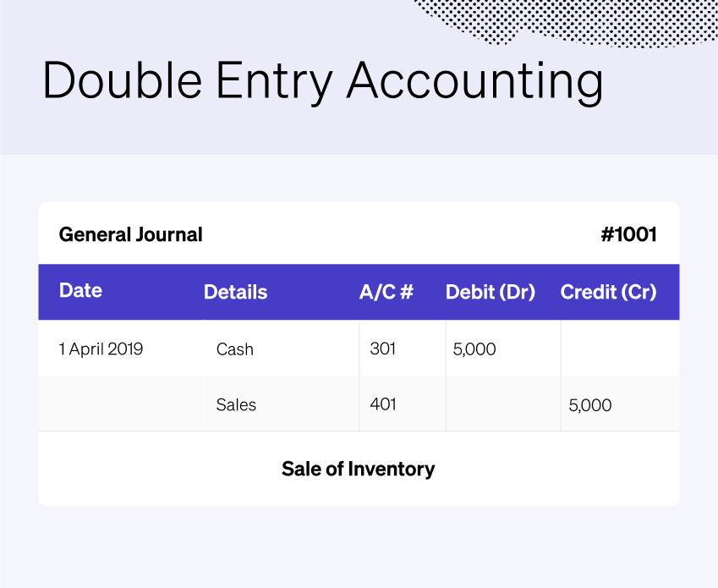Select the empty debit cell in Sales row
Screen dimensions: 718x588
(x=502, y=404)
